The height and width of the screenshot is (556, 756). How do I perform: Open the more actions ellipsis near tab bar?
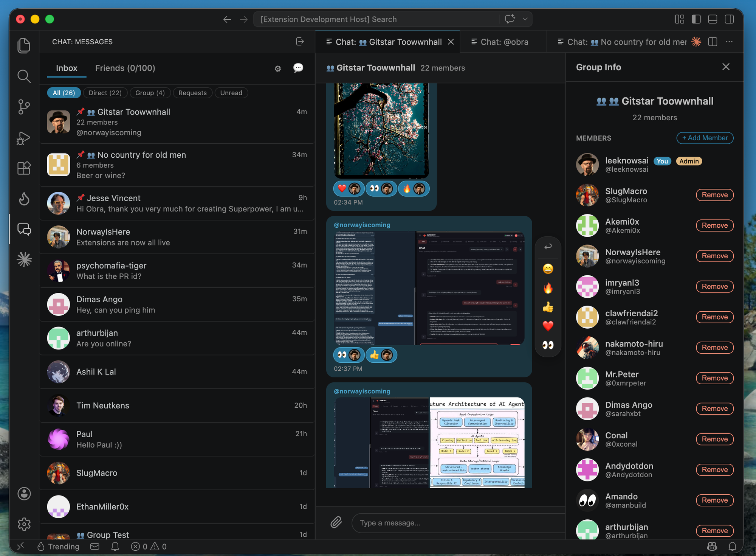(729, 42)
